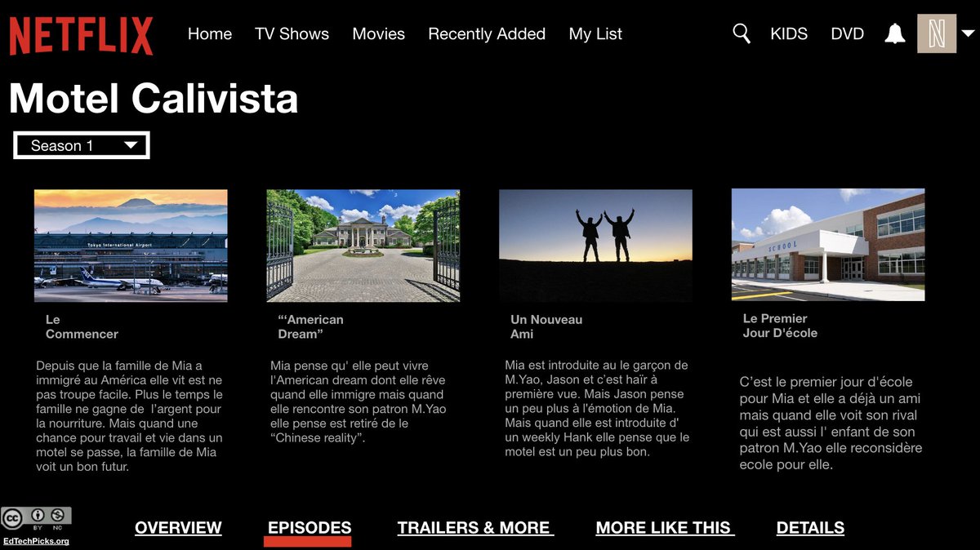The image size is (980, 550).
Task: Open TV Shows section
Action: (292, 33)
